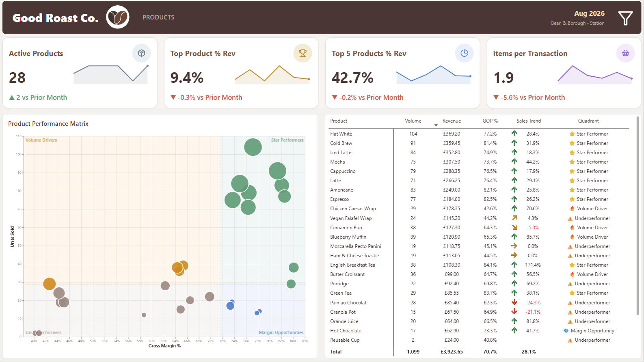The width and height of the screenshot is (644, 362).
Task: Click the basket icon on Items per Transaction
Action: click(x=625, y=53)
